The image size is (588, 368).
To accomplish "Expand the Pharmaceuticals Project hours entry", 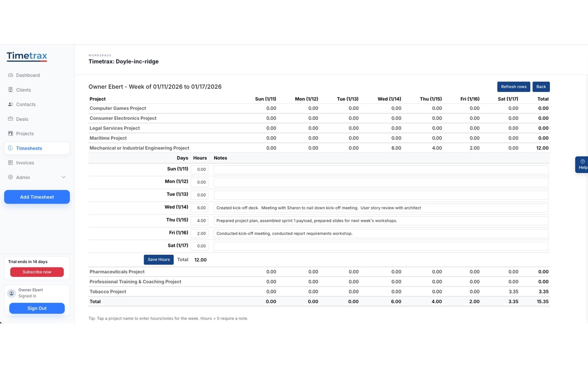I will click(117, 272).
